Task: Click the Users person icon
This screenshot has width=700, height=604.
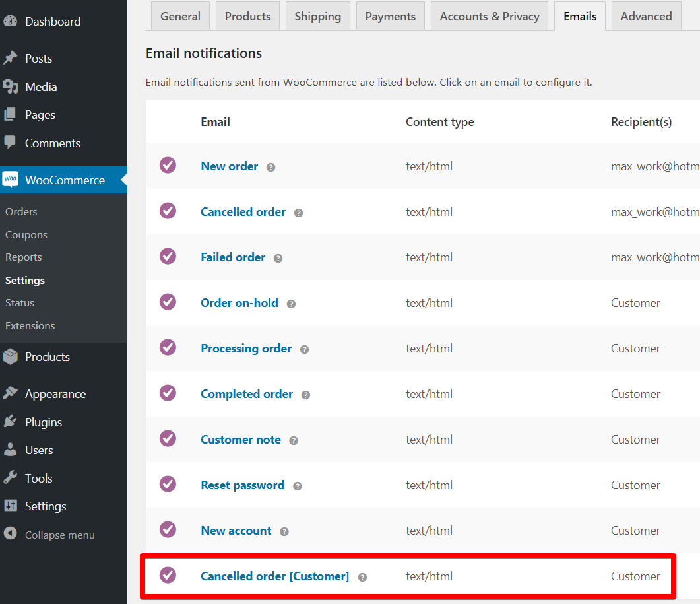Action: click(11, 450)
